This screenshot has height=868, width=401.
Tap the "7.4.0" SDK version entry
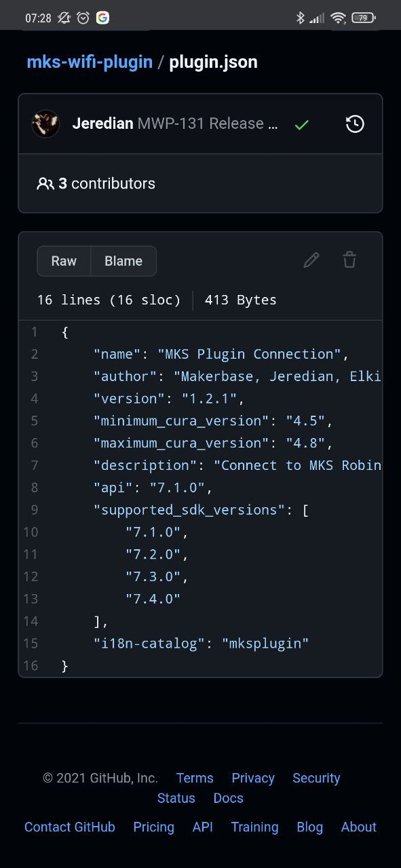click(153, 599)
